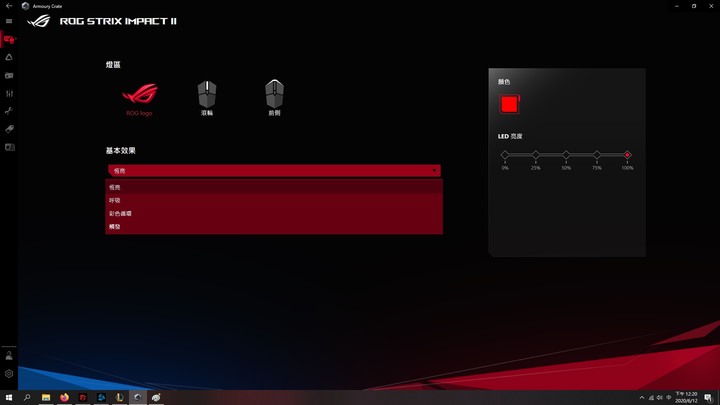Open League of Legends taskbar icon

[x=119, y=397]
